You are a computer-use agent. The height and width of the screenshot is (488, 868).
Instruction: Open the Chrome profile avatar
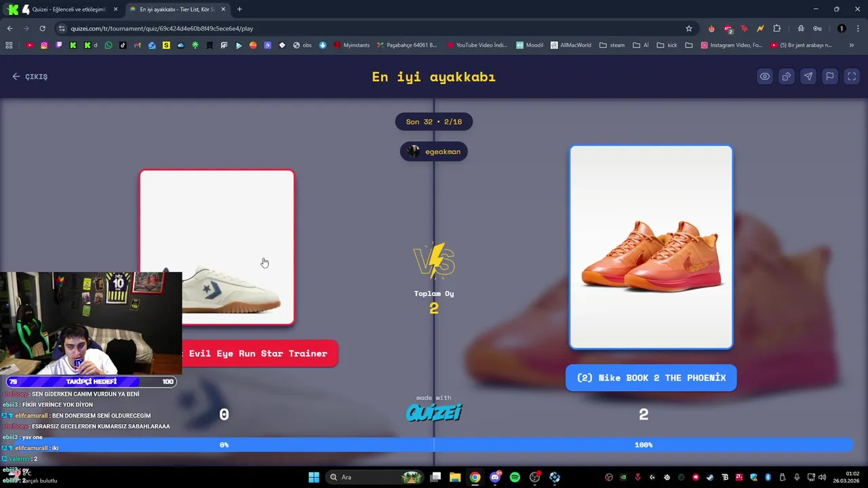tap(842, 28)
